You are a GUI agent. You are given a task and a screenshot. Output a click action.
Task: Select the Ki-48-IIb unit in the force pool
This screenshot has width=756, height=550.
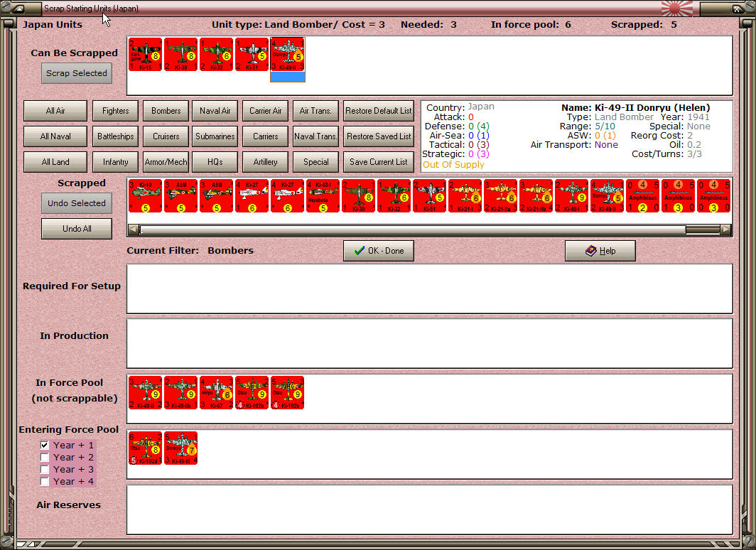(x=180, y=393)
